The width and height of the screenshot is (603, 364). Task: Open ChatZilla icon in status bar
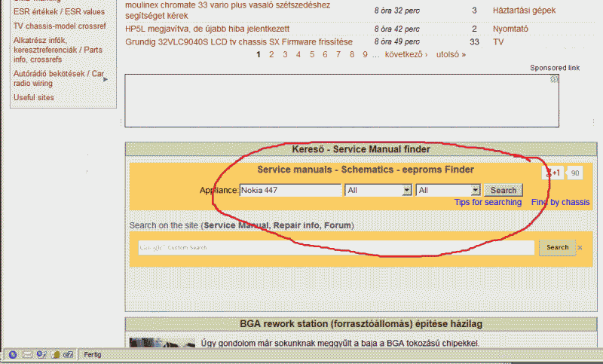click(69, 354)
